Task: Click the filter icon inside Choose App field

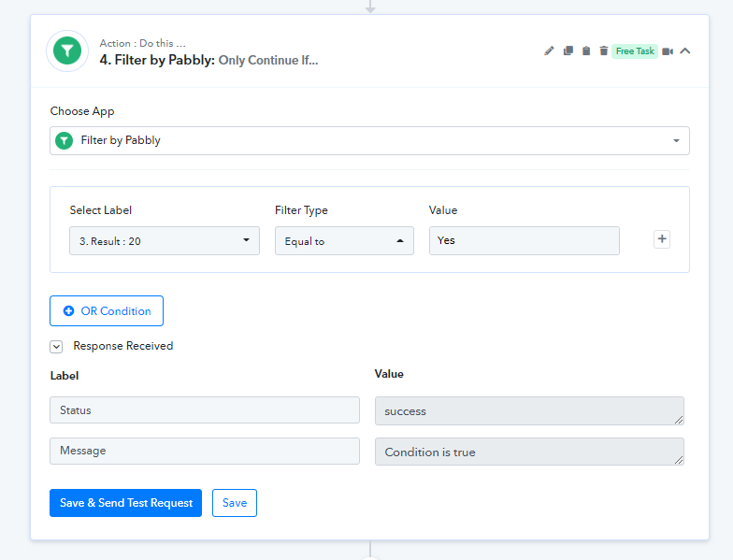Action: click(64, 140)
